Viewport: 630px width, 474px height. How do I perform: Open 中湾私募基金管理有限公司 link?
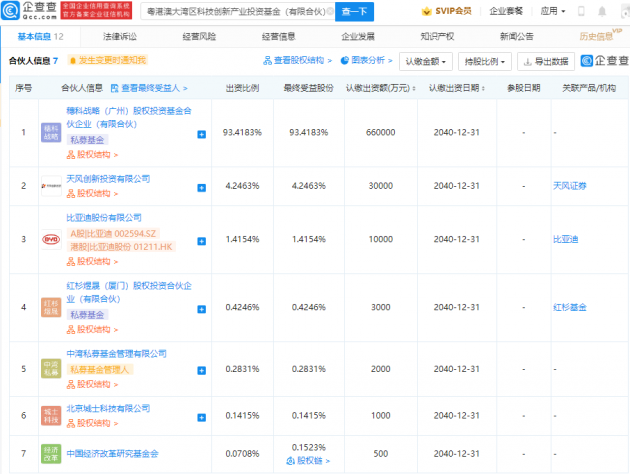pos(116,354)
